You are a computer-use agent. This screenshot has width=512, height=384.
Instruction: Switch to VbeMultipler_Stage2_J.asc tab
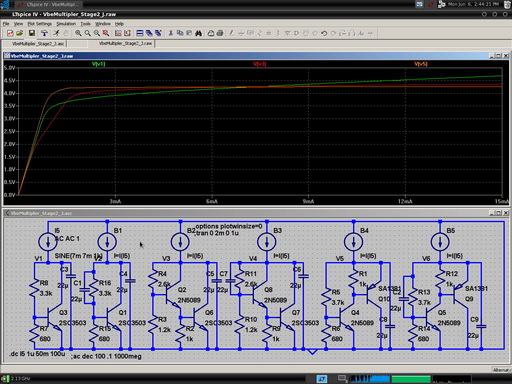tap(38, 44)
